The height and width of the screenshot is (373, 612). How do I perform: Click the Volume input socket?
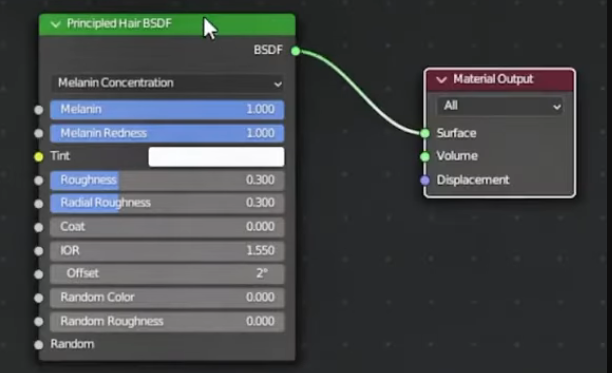point(425,157)
